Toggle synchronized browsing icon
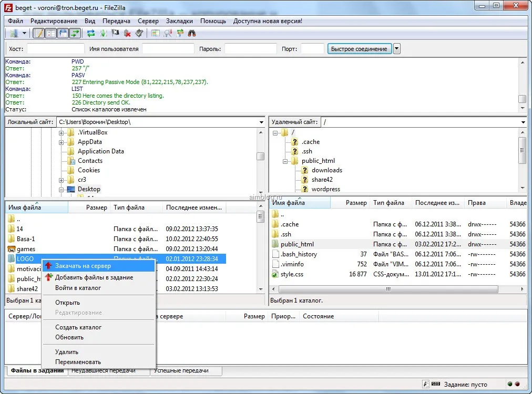532x394 pixels. pos(180,33)
